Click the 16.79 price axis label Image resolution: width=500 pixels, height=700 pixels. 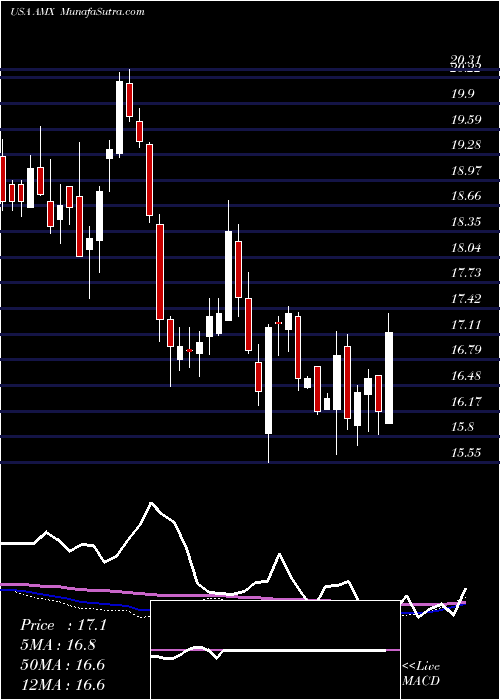tap(467, 349)
